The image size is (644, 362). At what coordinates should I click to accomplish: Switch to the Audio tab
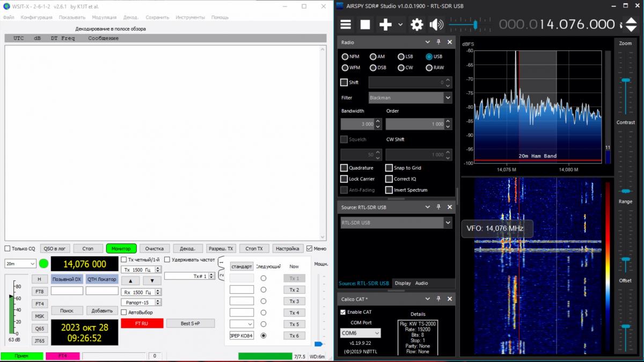click(421, 283)
